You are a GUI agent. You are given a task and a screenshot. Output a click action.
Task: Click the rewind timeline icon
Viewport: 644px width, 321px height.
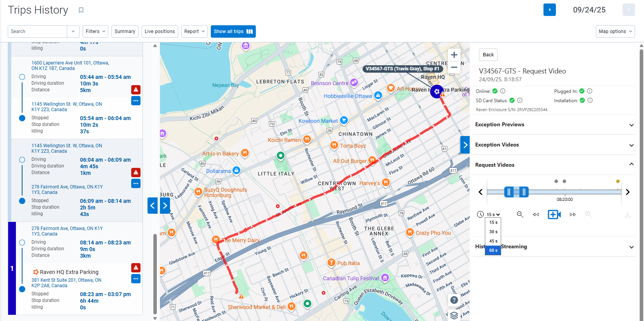click(x=536, y=215)
